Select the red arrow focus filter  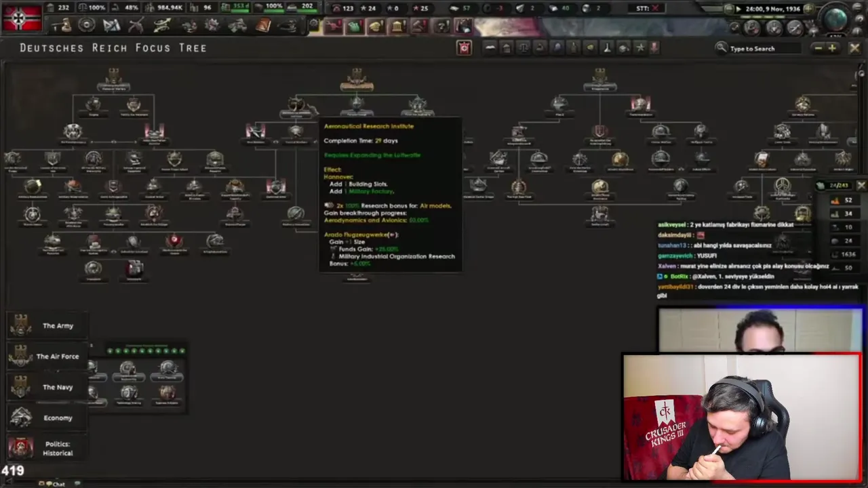[x=654, y=47]
